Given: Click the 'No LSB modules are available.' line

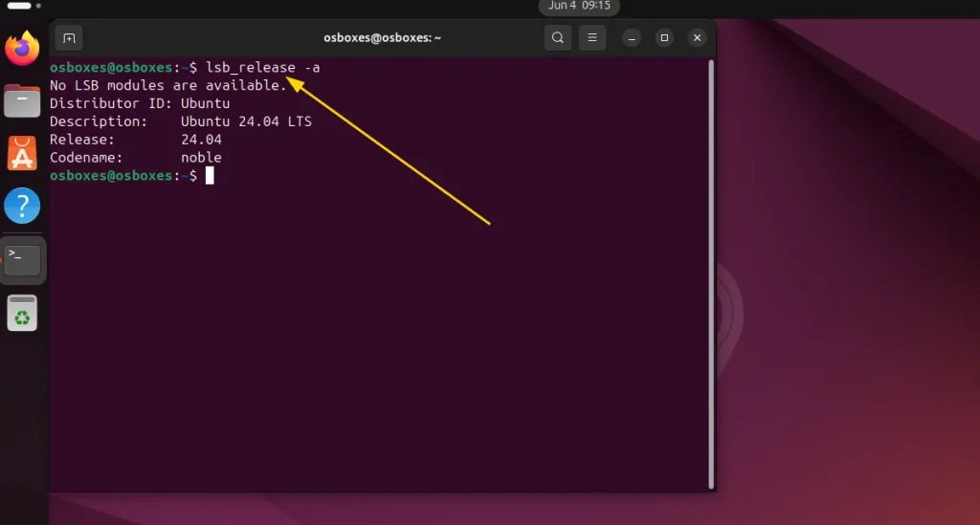Looking at the screenshot, I should [168, 85].
